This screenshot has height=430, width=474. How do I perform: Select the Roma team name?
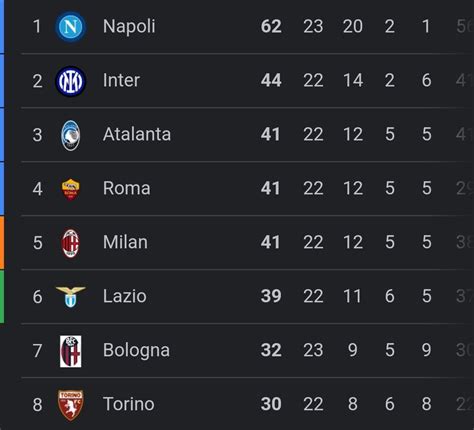click(127, 188)
